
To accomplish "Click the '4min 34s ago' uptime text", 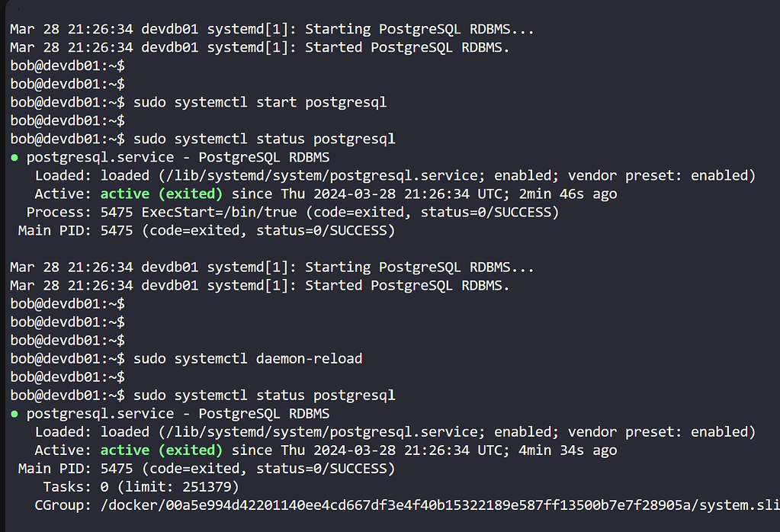I will pyautogui.click(x=567, y=450).
